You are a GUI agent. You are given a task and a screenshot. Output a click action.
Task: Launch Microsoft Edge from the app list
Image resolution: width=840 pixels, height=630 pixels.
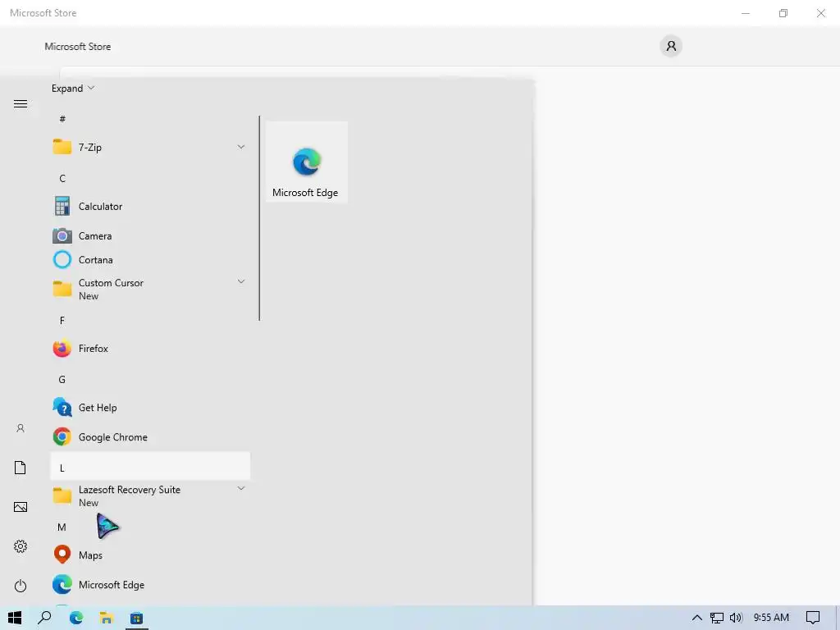[150, 584]
